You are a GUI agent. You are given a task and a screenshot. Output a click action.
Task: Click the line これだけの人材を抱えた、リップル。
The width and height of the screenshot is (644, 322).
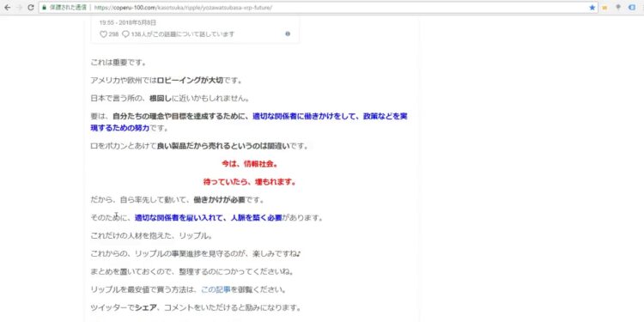pyautogui.click(x=151, y=236)
